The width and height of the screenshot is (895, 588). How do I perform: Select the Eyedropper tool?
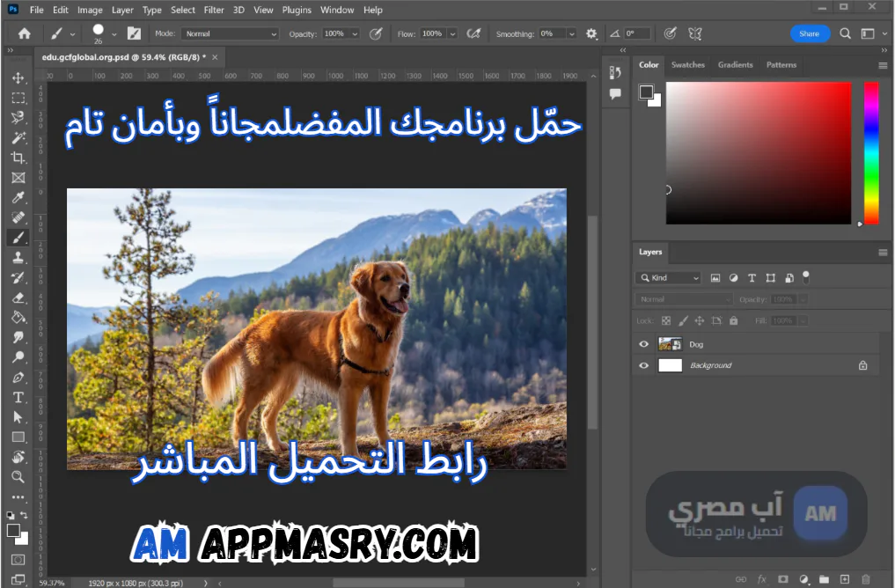point(18,198)
